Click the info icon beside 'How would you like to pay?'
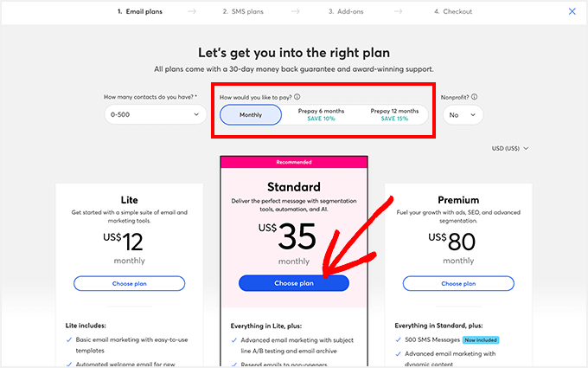 point(297,98)
